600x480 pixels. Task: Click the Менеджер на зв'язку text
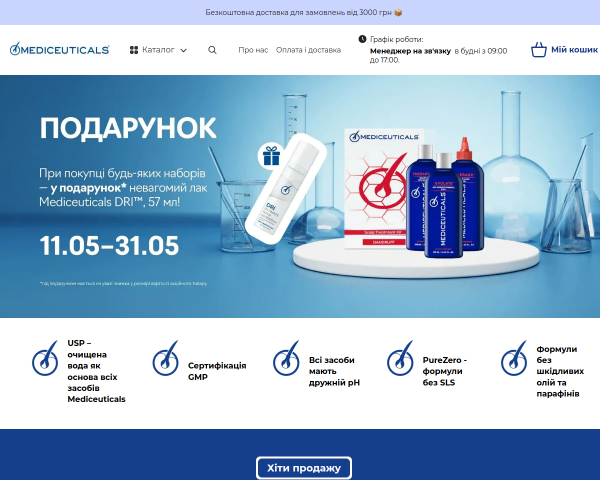click(410, 51)
